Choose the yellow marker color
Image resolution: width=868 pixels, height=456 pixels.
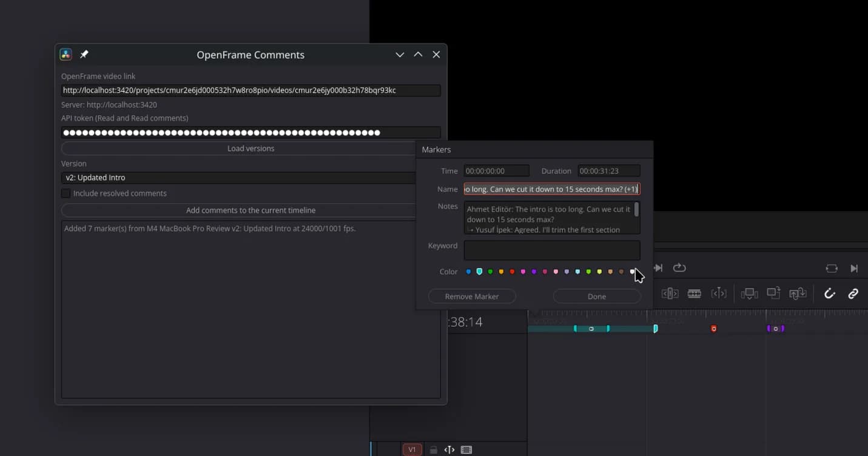pos(501,272)
